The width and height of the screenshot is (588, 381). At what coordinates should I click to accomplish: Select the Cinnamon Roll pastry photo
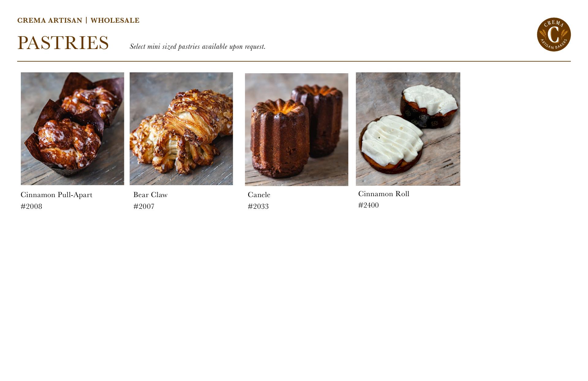(x=408, y=129)
